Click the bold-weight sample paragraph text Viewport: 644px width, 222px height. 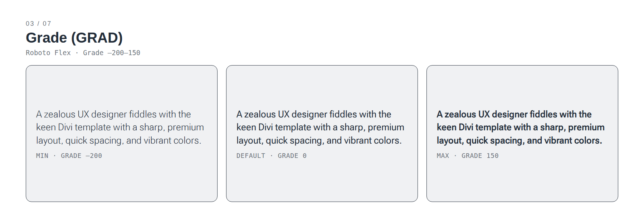(521, 127)
